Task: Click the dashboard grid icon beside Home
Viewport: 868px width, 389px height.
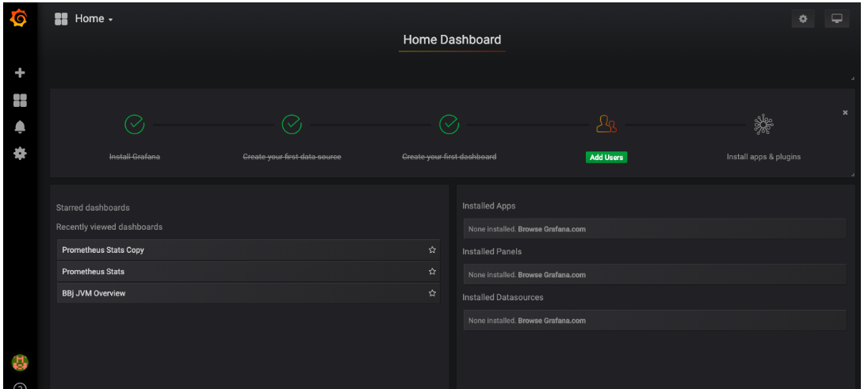Action: [61, 19]
